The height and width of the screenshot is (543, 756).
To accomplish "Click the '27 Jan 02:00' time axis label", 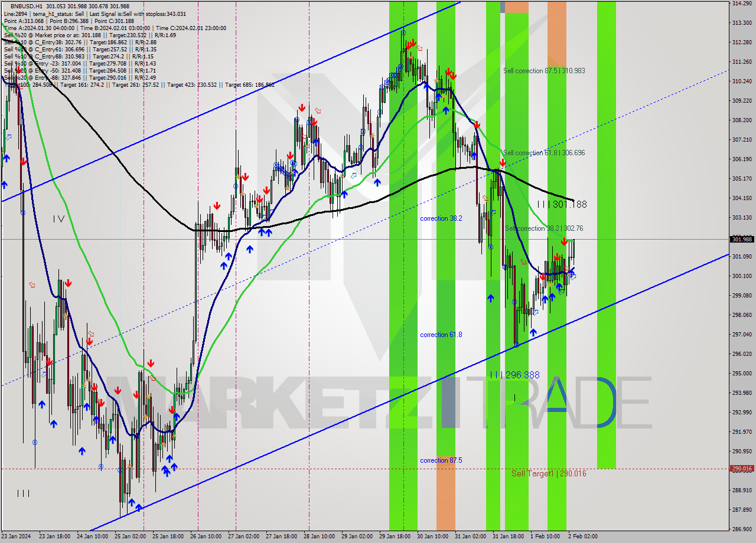I will [243, 537].
